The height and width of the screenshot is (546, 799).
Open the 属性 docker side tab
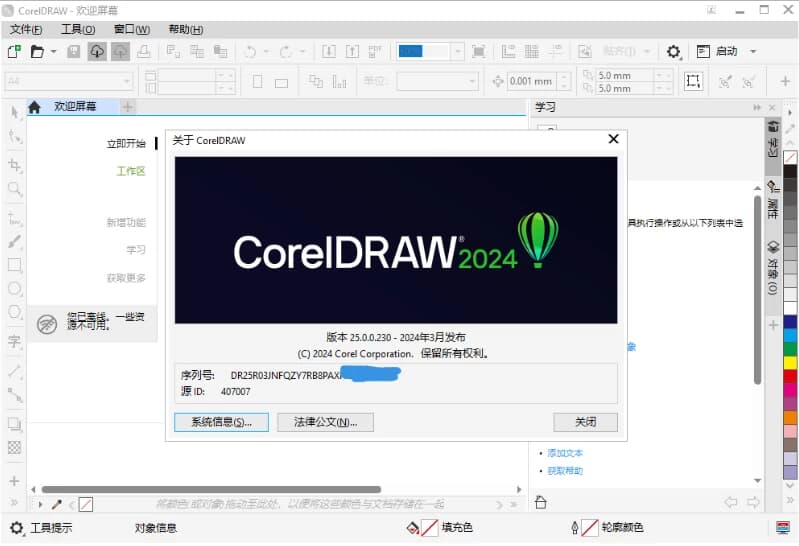click(x=773, y=199)
